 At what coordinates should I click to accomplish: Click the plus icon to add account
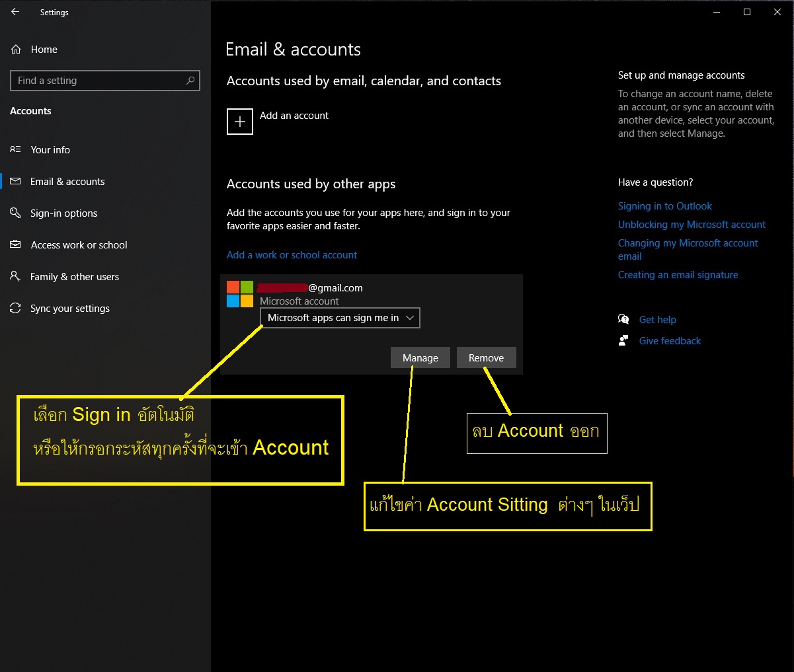240,122
